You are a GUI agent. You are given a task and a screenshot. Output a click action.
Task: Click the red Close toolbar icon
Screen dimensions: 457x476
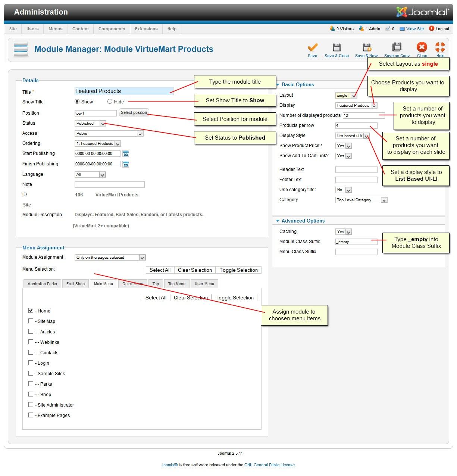[422, 47]
